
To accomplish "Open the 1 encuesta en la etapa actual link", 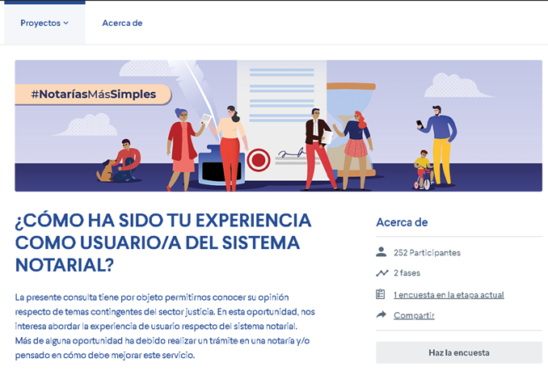I will tap(449, 295).
